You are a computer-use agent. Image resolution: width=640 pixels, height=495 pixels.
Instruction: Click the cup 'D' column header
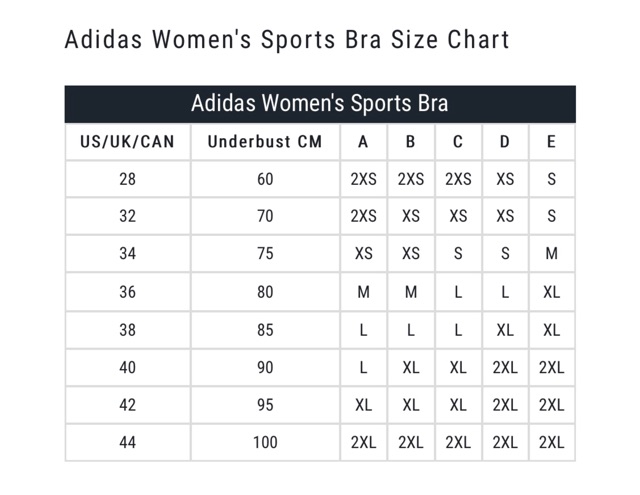point(505,142)
